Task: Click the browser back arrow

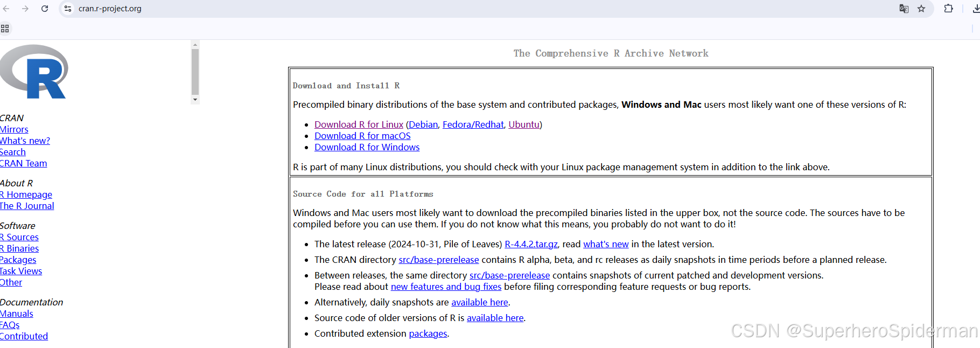Action: 6,9
